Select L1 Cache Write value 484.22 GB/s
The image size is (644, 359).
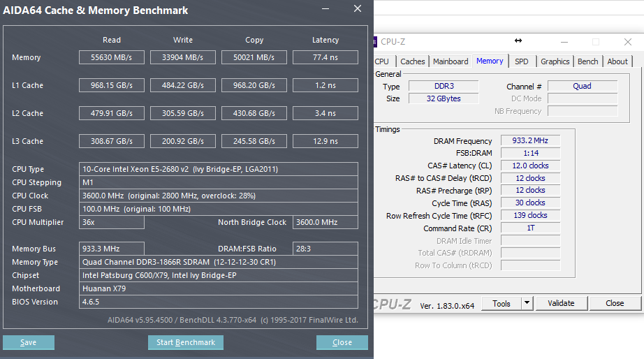(x=183, y=85)
